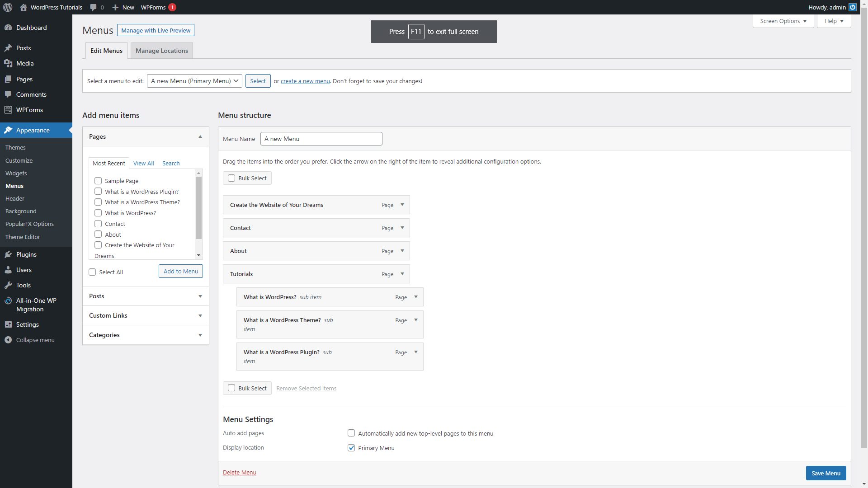Open Screen Options dropdown top-right
The image size is (868, 488).
tap(783, 21)
